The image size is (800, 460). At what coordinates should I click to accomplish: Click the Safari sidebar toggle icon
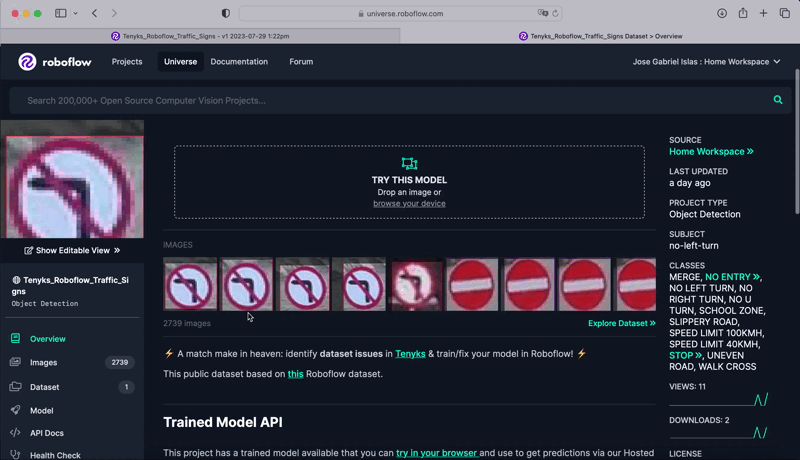tap(61, 13)
